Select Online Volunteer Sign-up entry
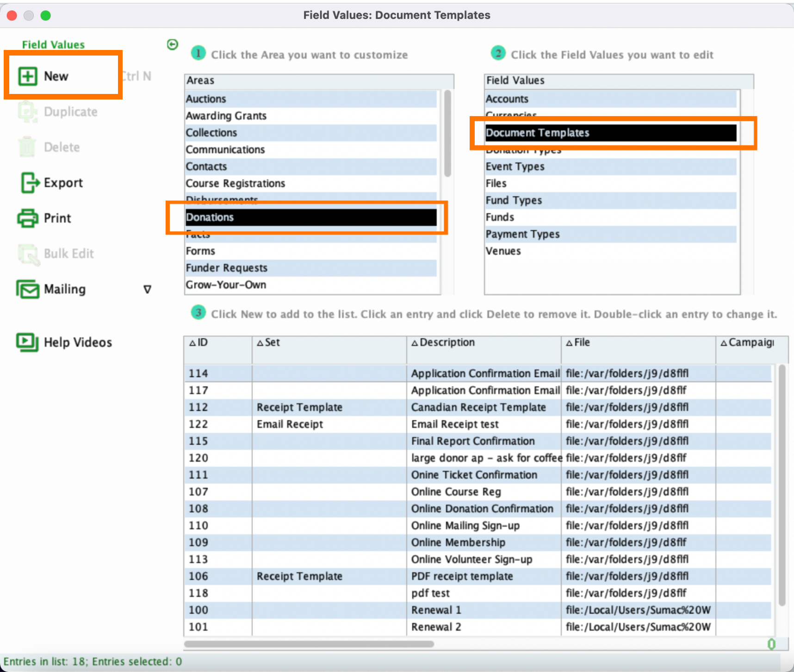This screenshot has width=794, height=672. 478,560
